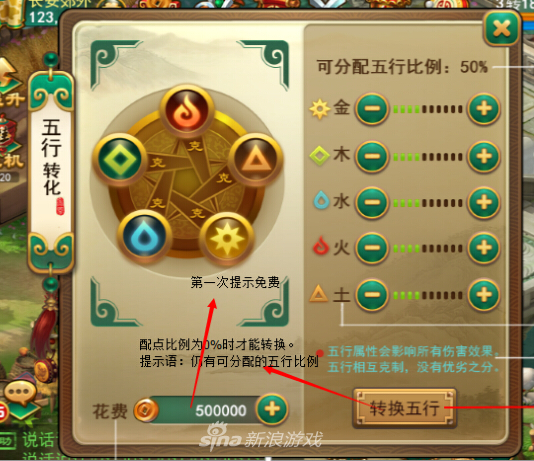Decrease the 水 water ratio with minus
Image resolution: width=534 pixels, height=461 pixels.
click(372, 202)
